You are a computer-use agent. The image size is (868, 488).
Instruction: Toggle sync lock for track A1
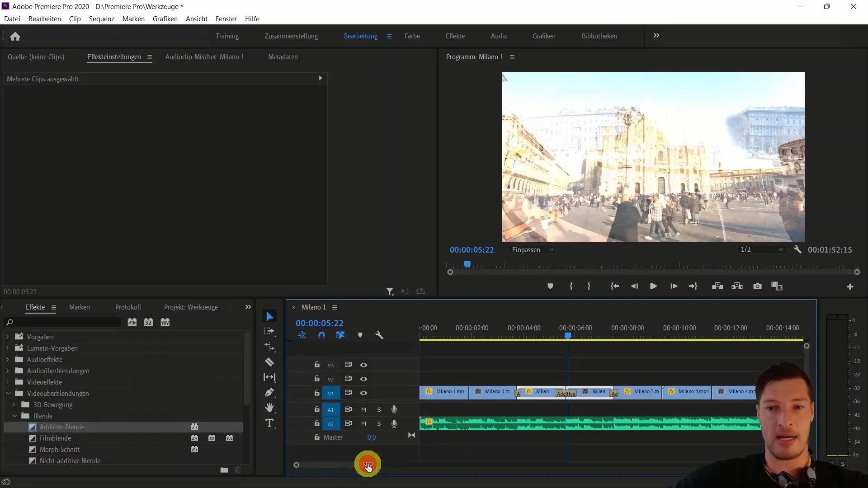click(x=348, y=410)
